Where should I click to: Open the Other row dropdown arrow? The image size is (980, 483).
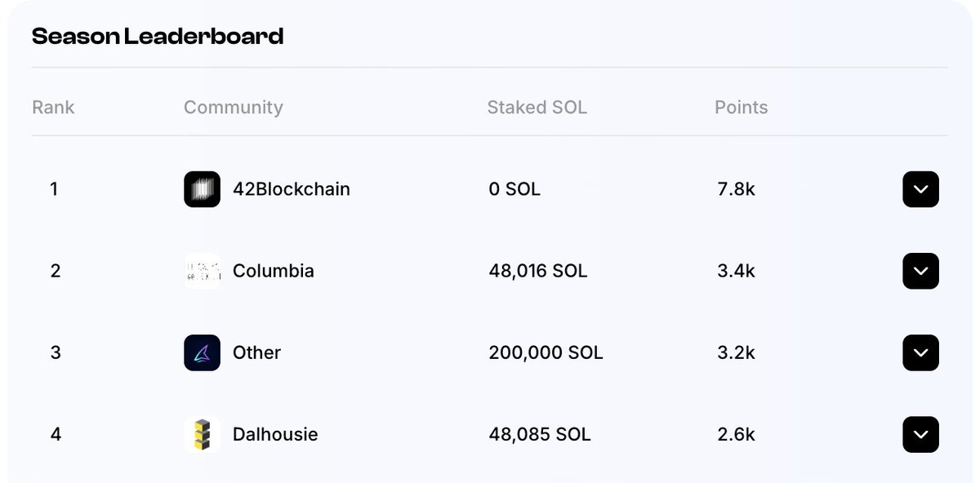point(920,352)
